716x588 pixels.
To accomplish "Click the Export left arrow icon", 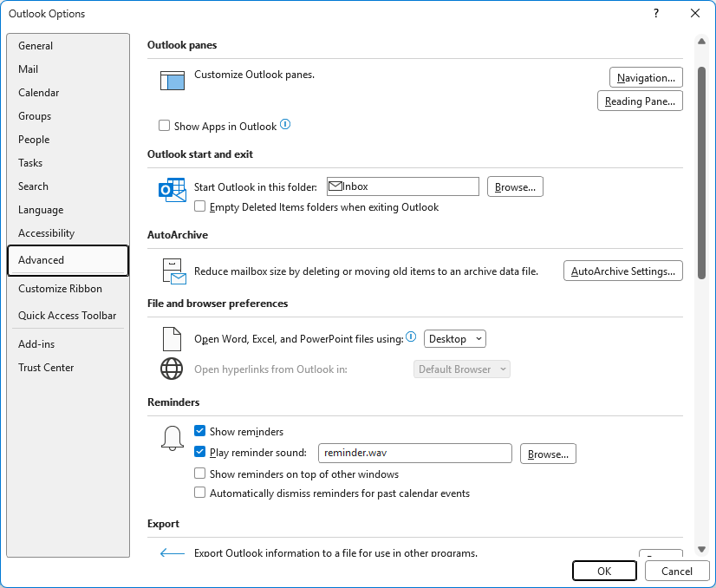I will (172, 553).
